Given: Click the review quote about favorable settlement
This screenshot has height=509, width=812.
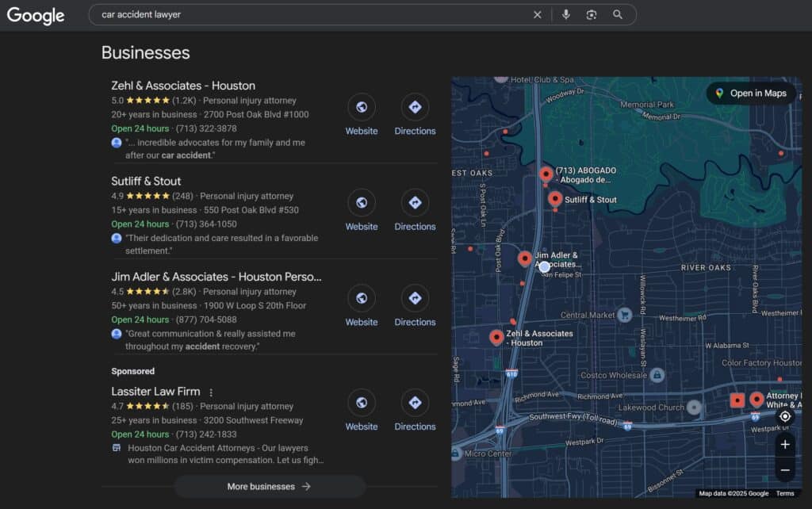Looking at the screenshot, I should pos(222,244).
